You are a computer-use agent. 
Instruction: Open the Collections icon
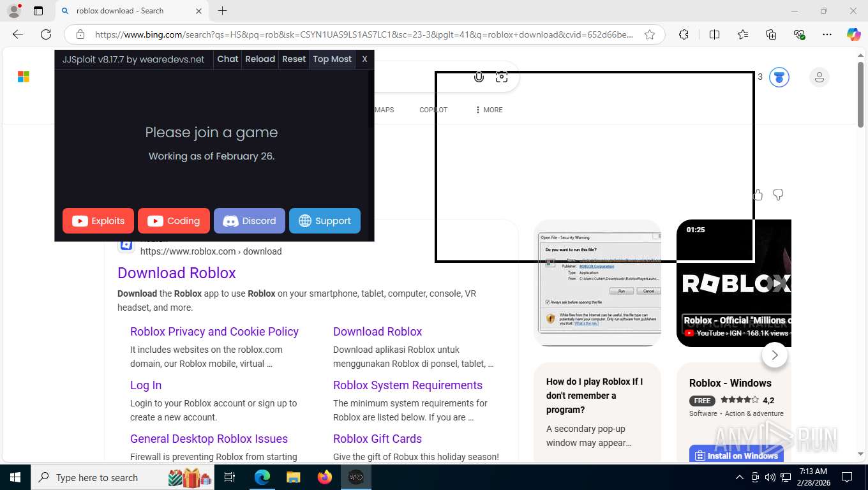(771, 34)
